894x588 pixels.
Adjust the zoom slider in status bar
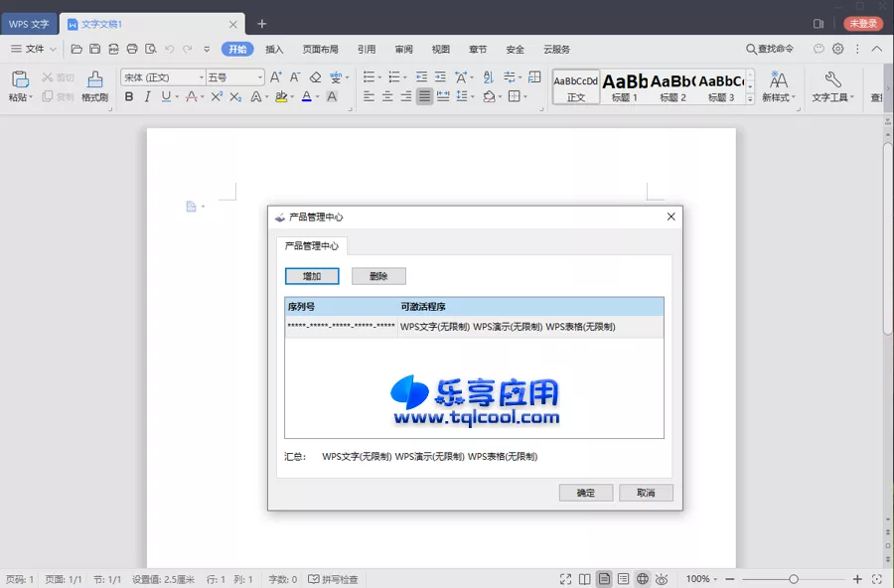795,578
